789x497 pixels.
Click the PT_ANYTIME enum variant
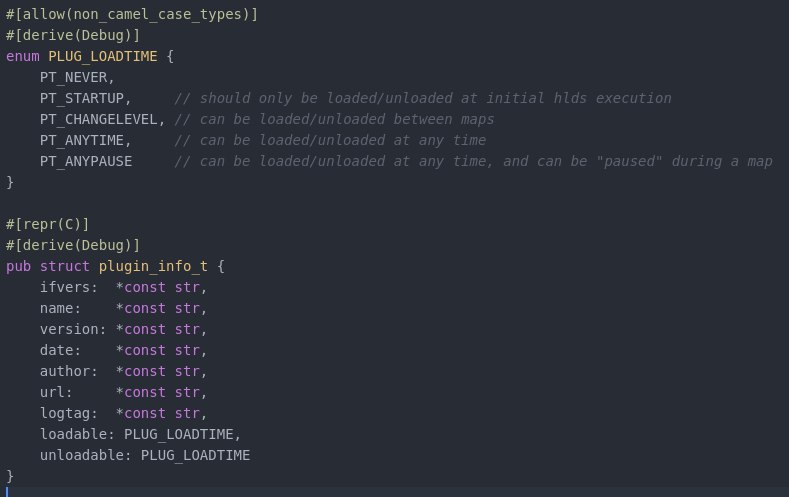[82, 140]
